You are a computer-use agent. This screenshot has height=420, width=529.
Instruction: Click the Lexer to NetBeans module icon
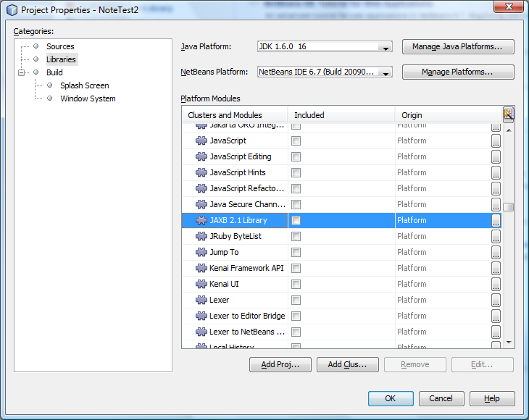click(201, 332)
